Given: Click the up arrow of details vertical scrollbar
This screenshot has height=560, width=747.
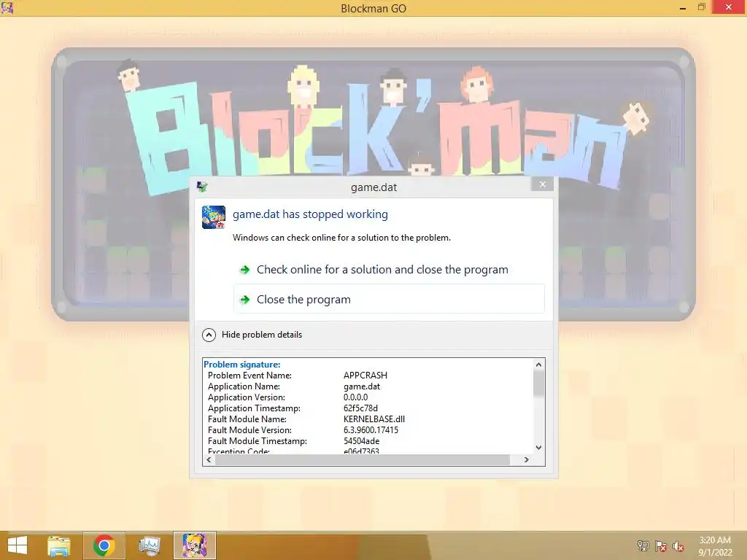Looking at the screenshot, I should tap(539, 365).
